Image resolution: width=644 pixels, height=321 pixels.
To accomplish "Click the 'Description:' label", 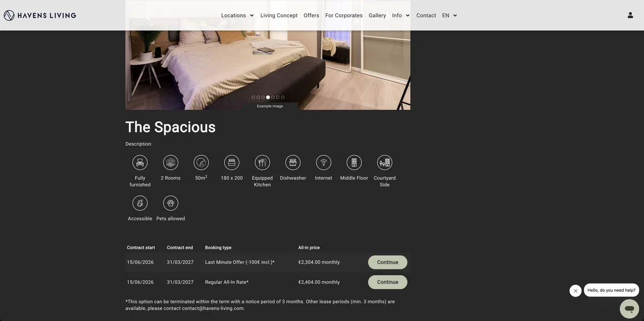I will point(139,144).
